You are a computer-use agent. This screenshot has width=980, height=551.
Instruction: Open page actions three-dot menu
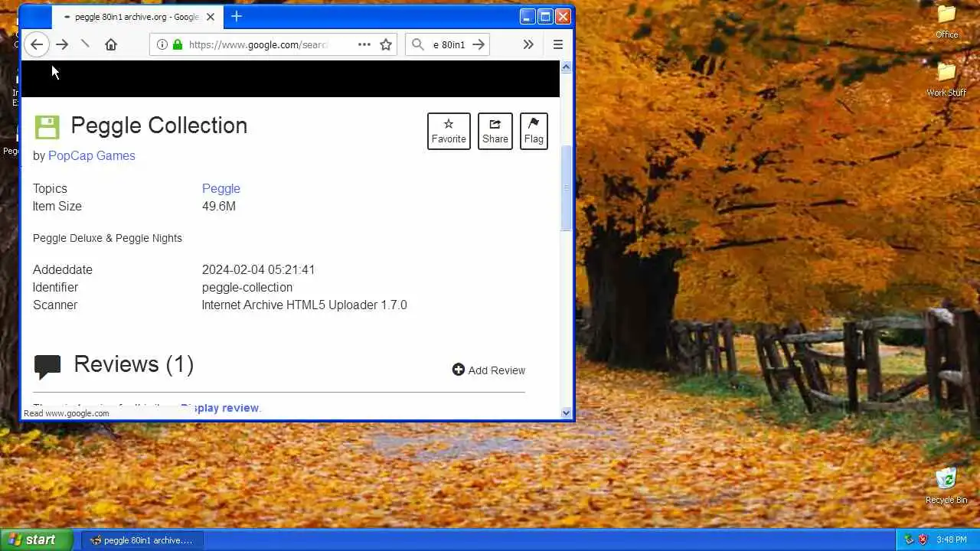(x=364, y=44)
